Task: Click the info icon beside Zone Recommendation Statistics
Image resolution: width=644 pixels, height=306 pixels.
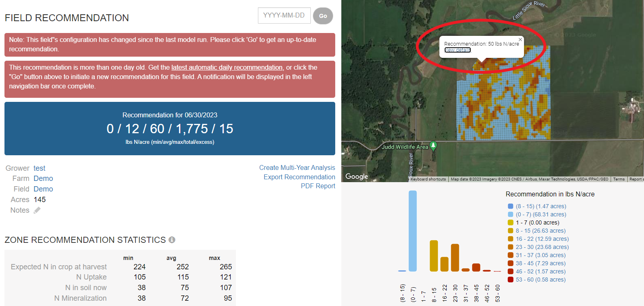Action: click(172, 240)
